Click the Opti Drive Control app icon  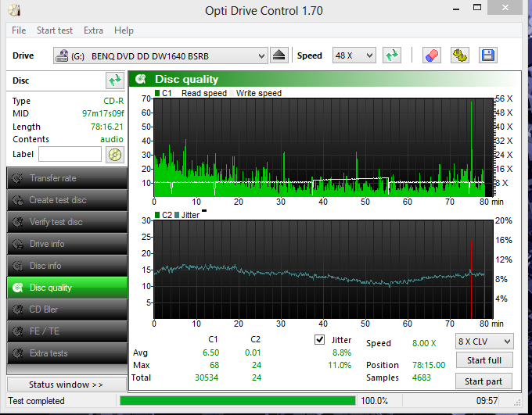[x=15, y=10]
